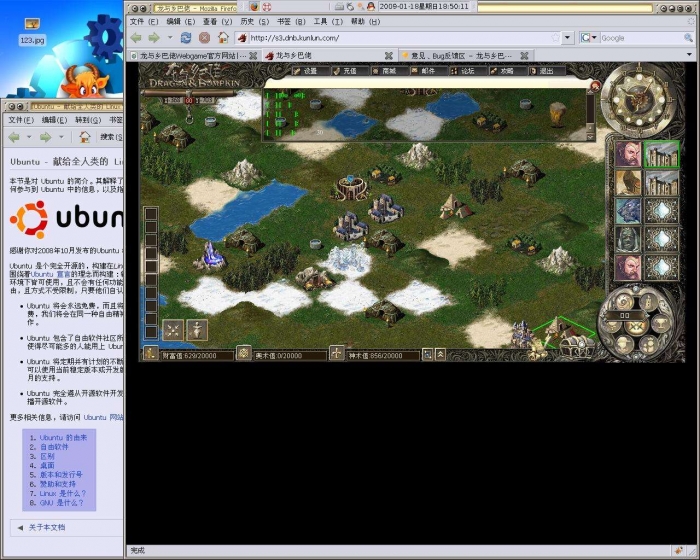Screen dimensions: 700x560
Task: Click the 充值 recharge button in game bar
Action: (350, 71)
